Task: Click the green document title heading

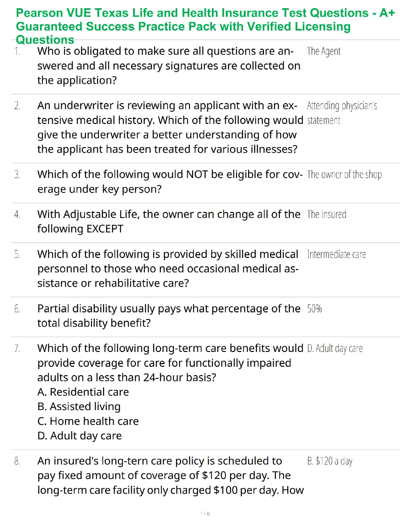Action: coord(205,26)
